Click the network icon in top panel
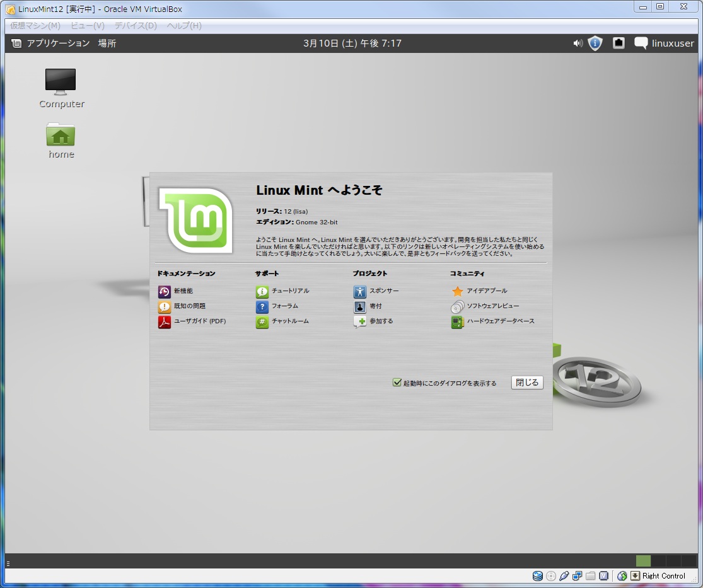 pyautogui.click(x=619, y=43)
